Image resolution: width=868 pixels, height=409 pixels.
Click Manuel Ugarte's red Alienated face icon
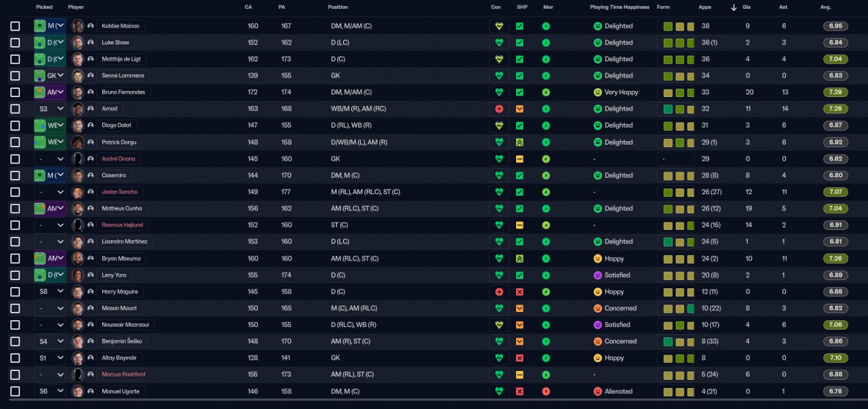[x=597, y=391]
